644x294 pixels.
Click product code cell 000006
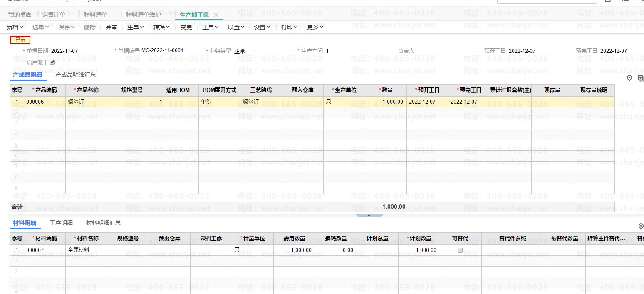point(45,102)
